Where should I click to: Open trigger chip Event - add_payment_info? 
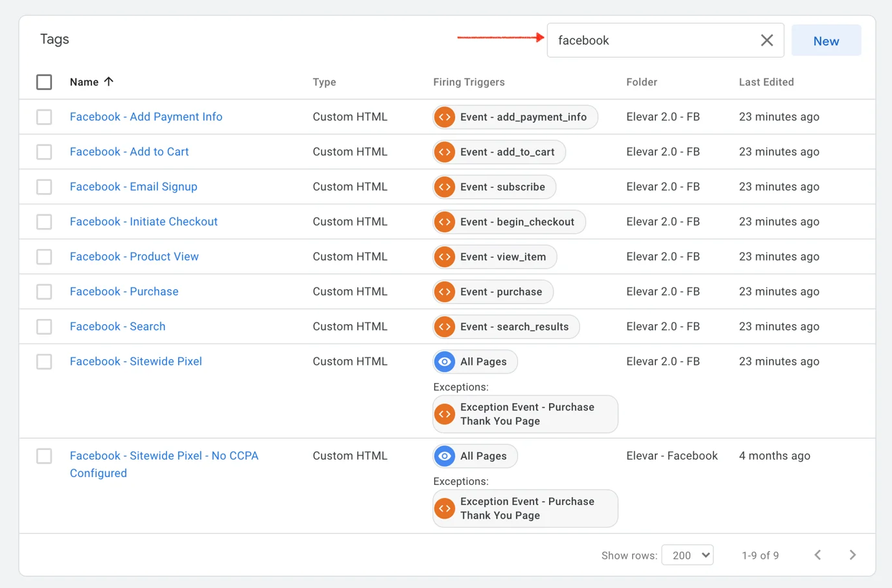pos(515,117)
